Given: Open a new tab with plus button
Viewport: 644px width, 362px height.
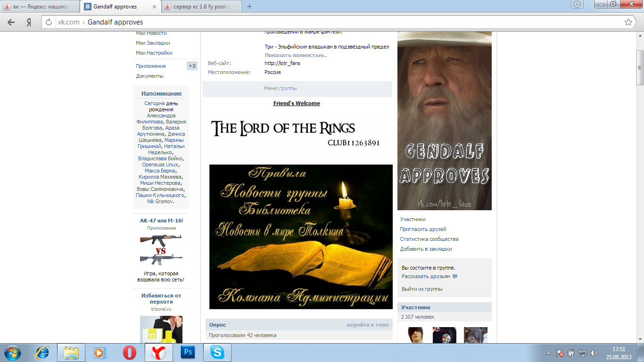Looking at the screenshot, I should pos(249,7).
